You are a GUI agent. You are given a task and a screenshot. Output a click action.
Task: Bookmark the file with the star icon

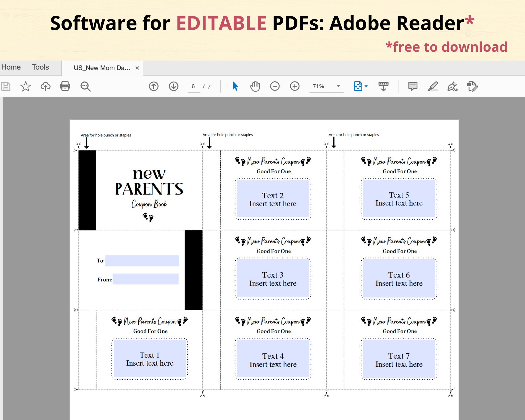click(25, 86)
